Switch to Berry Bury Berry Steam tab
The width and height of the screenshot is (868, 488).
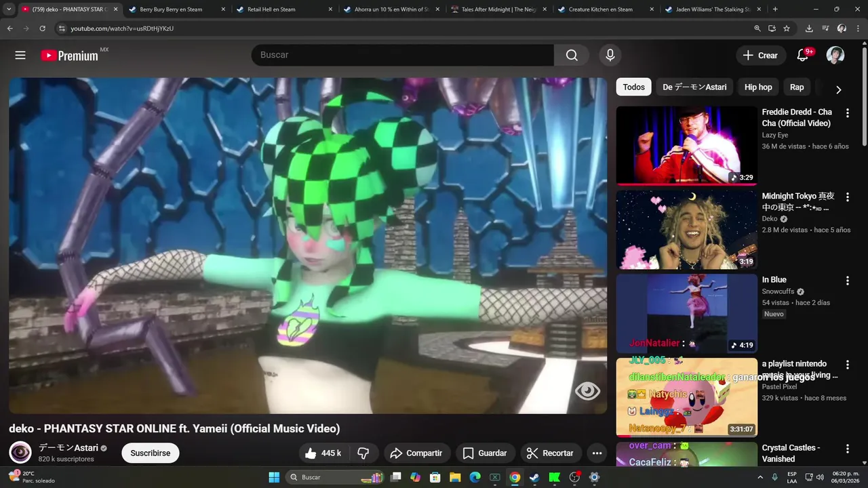click(x=177, y=9)
